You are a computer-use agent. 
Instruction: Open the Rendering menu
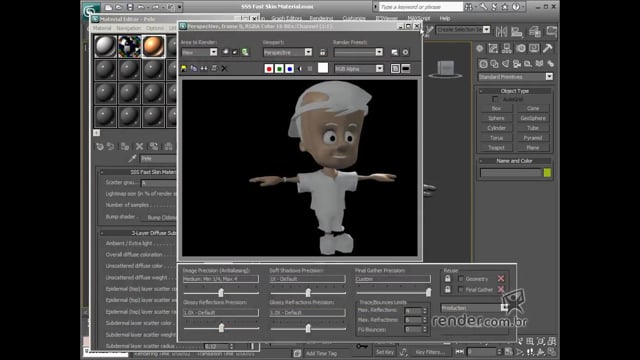pyautogui.click(x=321, y=18)
